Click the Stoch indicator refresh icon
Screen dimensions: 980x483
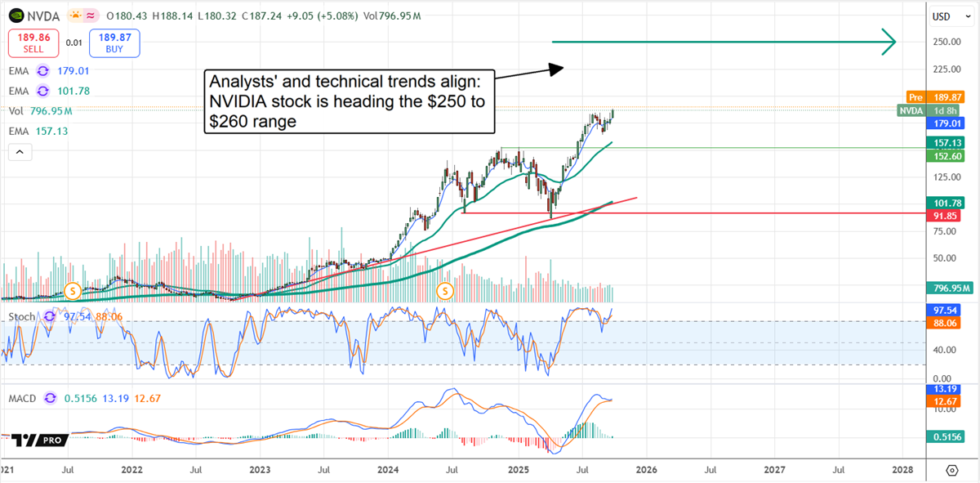50,315
